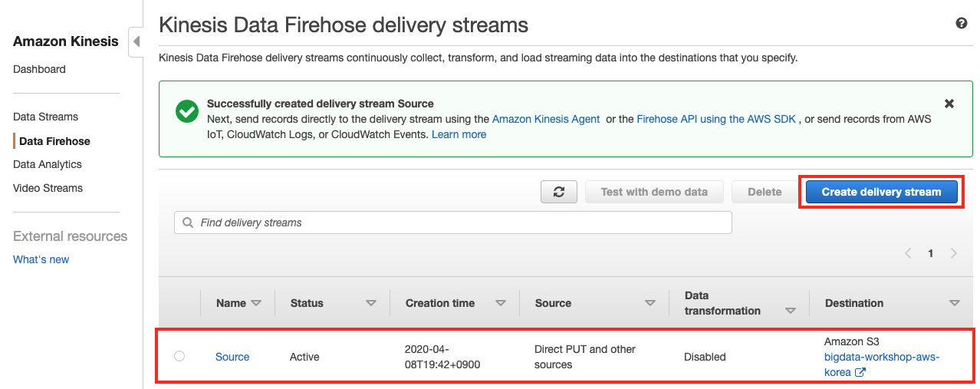Click the Kinesis Data Firehose delivery streams title
The width and height of the screenshot is (980, 389).
(x=344, y=25)
